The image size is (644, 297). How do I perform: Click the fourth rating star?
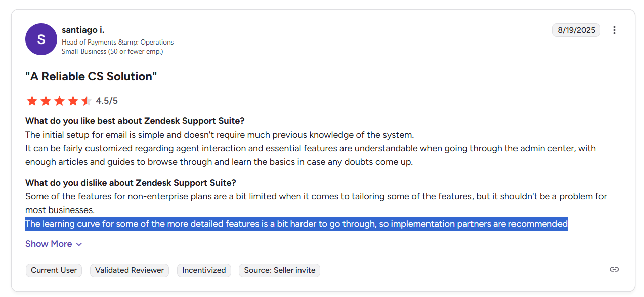pos(73,101)
